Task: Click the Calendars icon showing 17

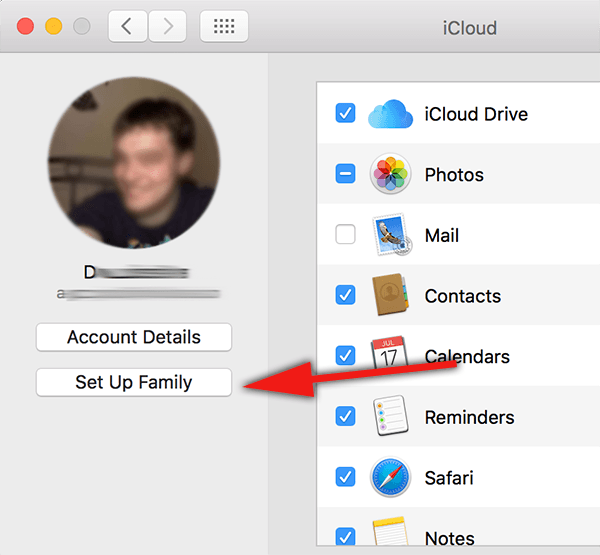Action: (389, 352)
